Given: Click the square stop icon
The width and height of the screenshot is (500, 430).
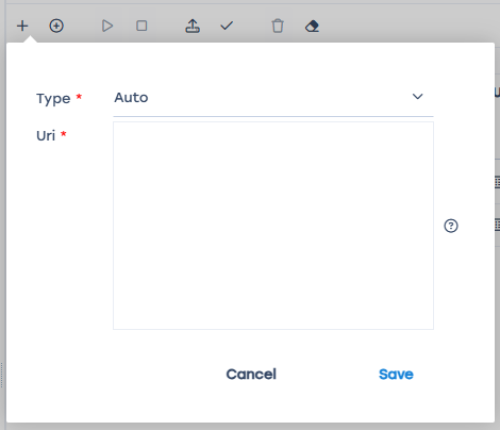Looking at the screenshot, I should 142,26.
